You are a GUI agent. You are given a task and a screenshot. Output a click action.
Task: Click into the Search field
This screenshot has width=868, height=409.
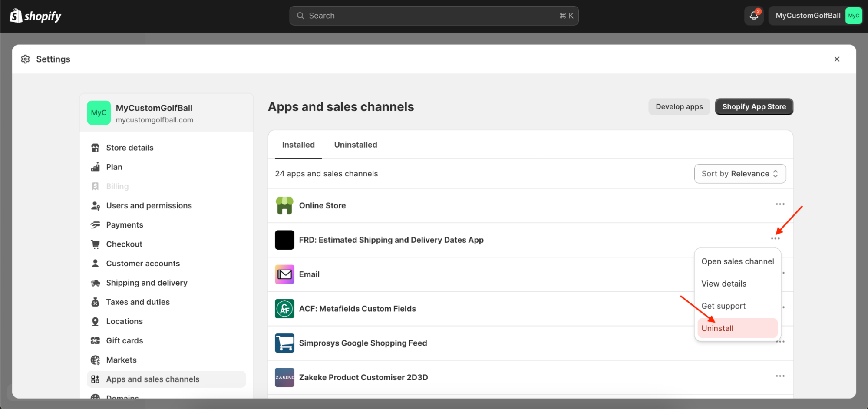coord(433,16)
